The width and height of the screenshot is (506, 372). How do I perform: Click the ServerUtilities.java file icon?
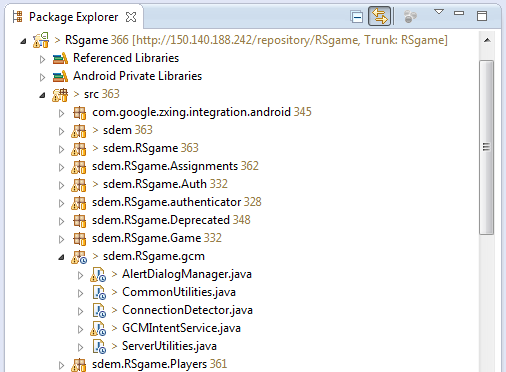tap(99, 347)
